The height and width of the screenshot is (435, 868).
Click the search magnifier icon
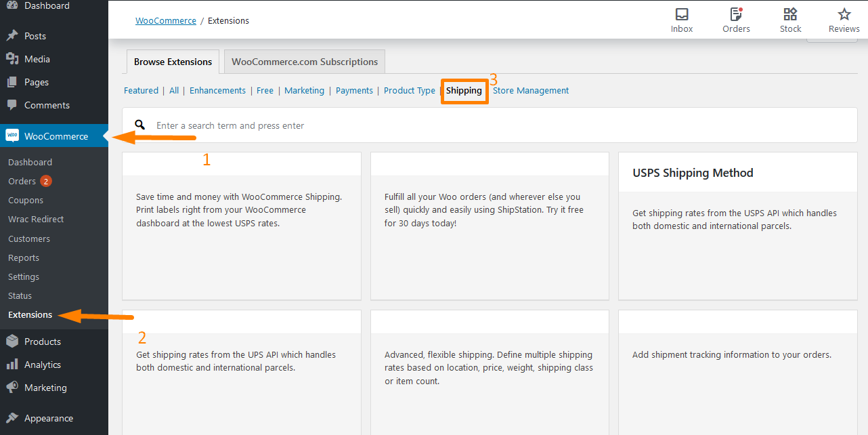click(x=140, y=125)
